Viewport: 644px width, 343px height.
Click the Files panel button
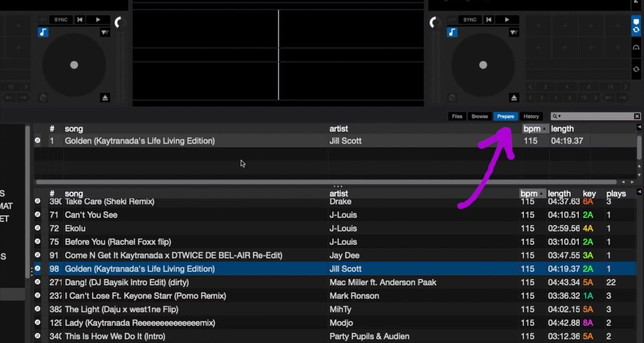pyautogui.click(x=457, y=116)
